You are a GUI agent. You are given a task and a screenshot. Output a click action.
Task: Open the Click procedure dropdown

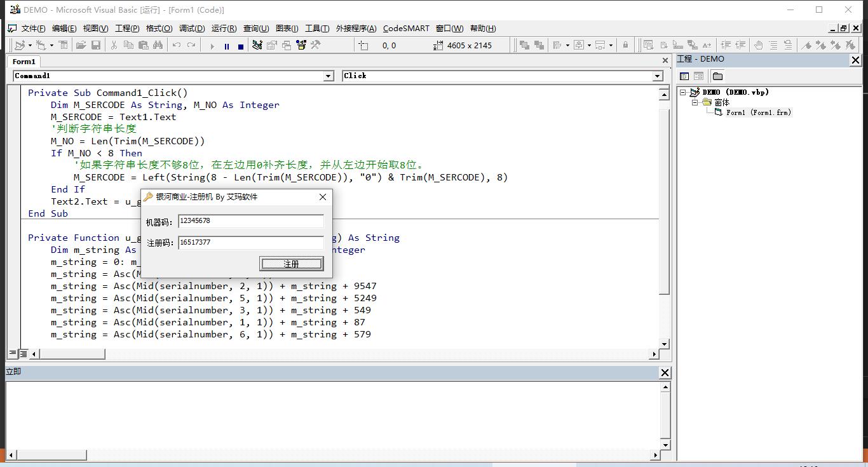(658, 76)
